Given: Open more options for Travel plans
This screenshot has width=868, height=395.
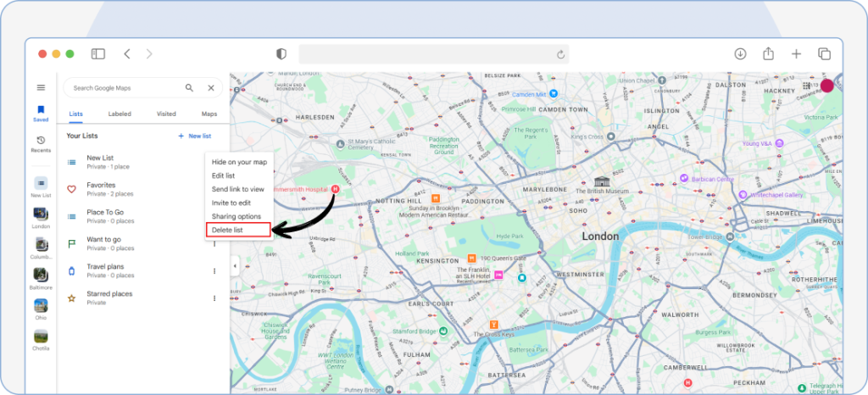Looking at the screenshot, I should point(214,271).
